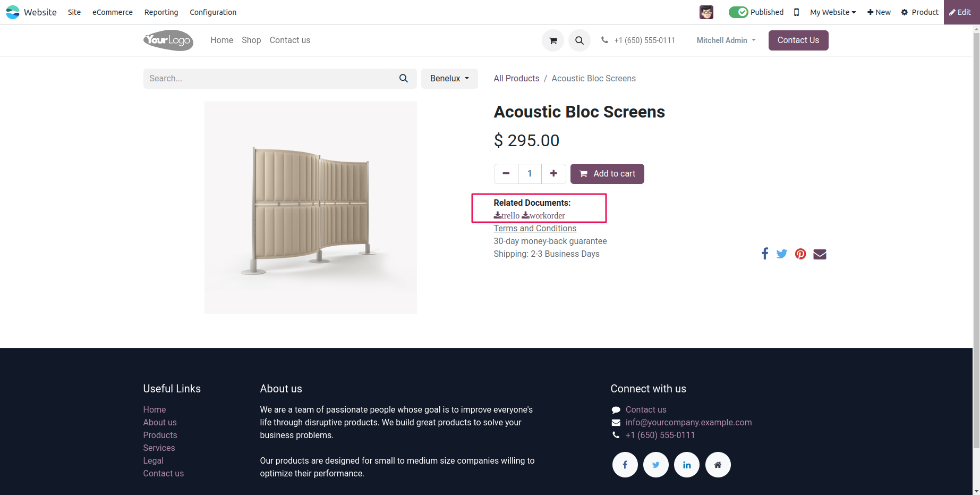Download the trello document

click(507, 215)
